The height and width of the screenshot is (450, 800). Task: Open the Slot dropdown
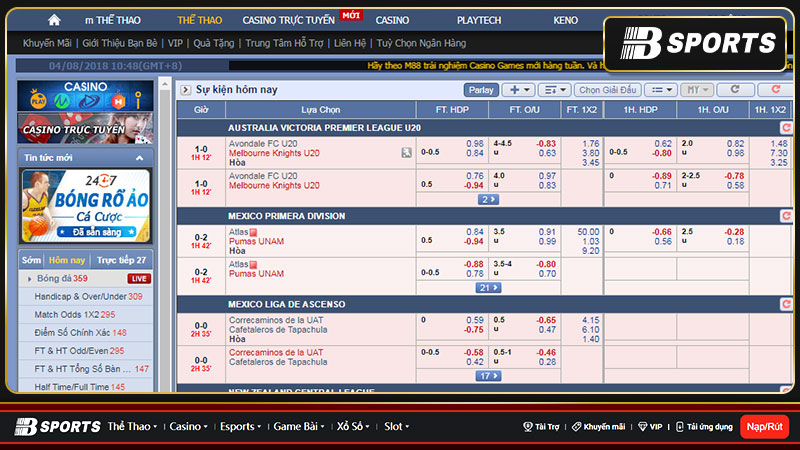[396, 427]
